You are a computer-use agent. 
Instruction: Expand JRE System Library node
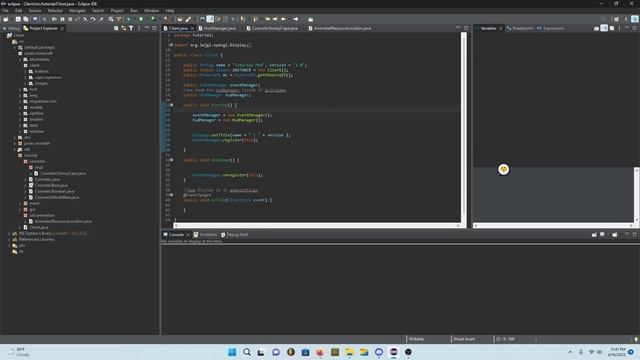(10, 233)
